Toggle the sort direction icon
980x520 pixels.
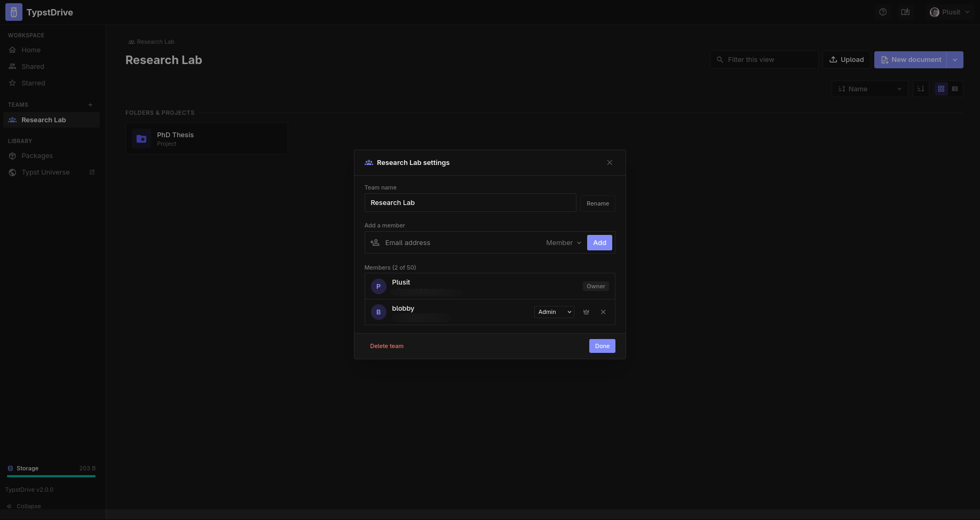[921, 89]
